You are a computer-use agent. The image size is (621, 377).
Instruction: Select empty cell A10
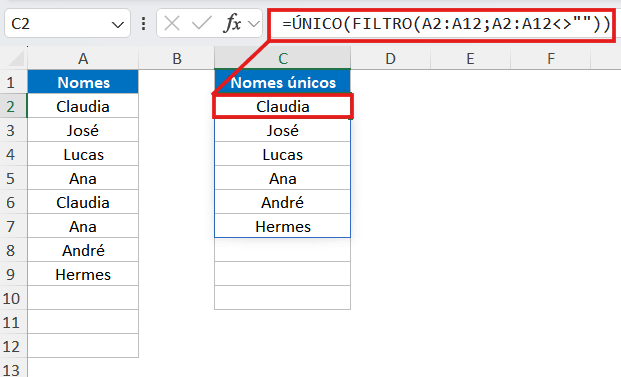(x=83, y=298)
